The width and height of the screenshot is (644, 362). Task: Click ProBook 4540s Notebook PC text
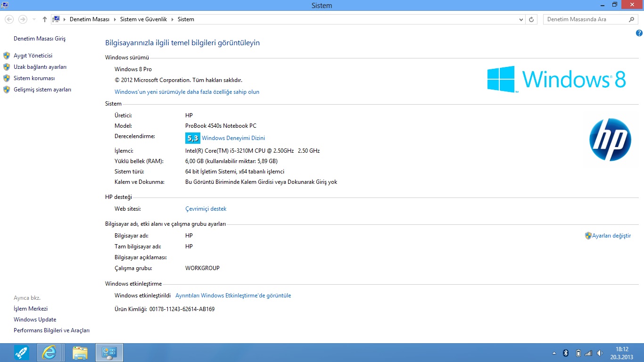[x=221, y=126]
